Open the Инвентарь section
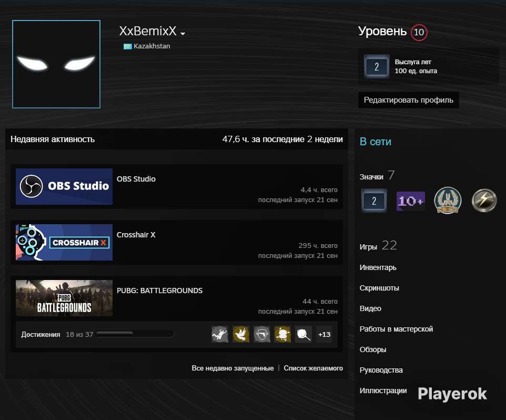The image size is (506, 420). 378,267
